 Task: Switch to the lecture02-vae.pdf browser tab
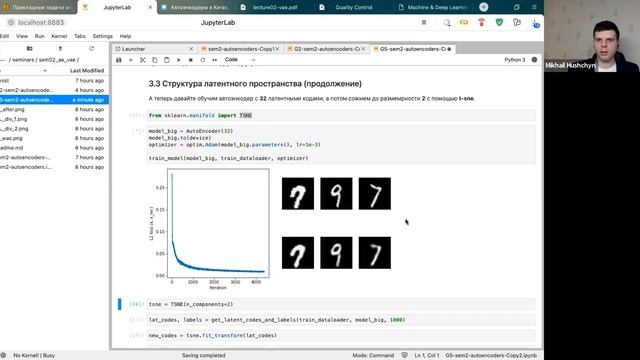click(275, 7)
